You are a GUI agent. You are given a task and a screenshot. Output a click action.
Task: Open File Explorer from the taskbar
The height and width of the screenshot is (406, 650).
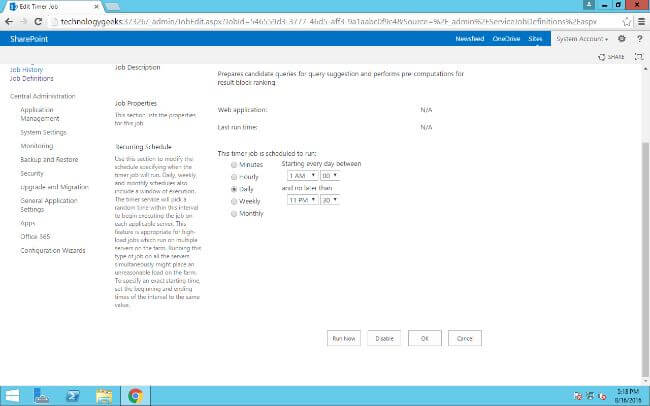[104, 396]
